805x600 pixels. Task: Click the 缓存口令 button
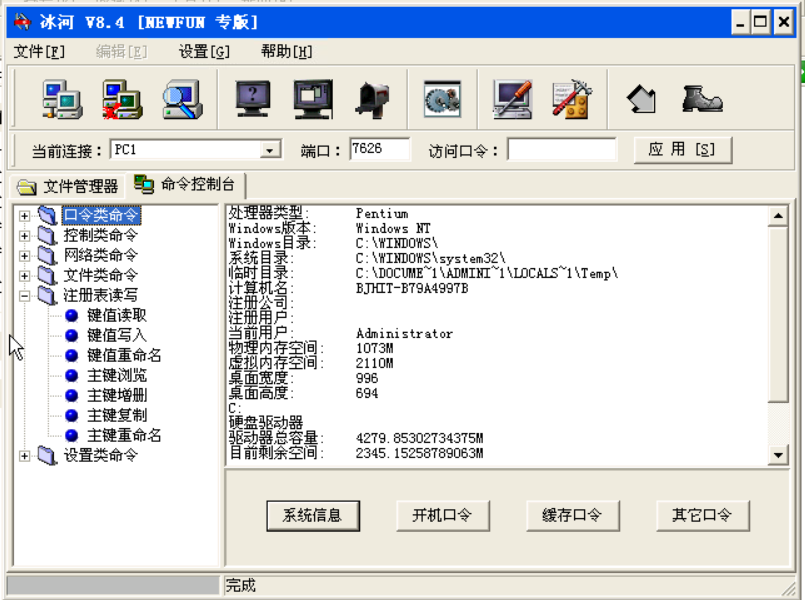(x=572, y=515)
